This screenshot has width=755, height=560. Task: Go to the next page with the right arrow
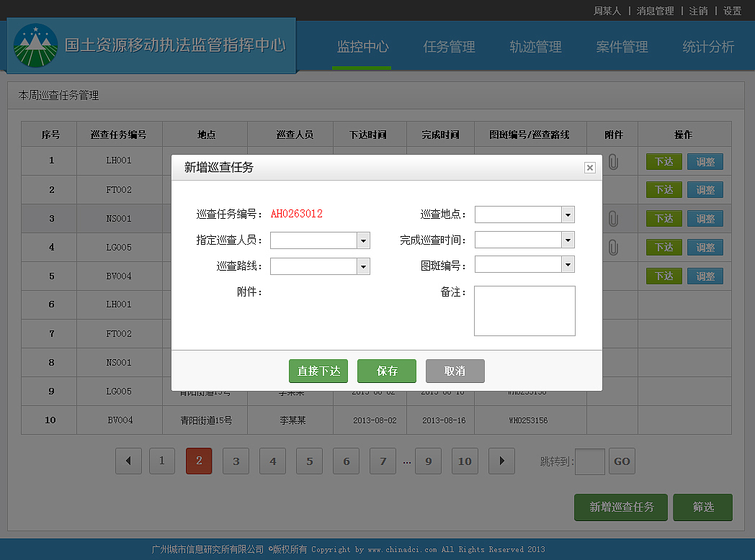501,461
